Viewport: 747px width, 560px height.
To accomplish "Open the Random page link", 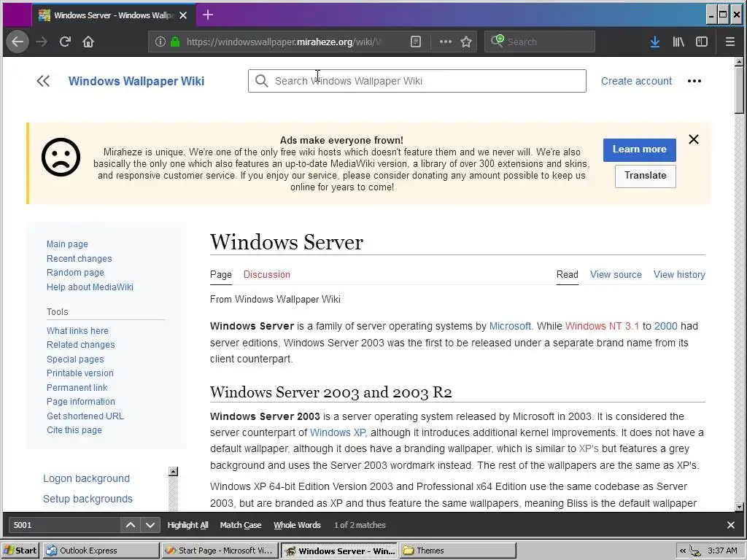I will tap(75, 273).
